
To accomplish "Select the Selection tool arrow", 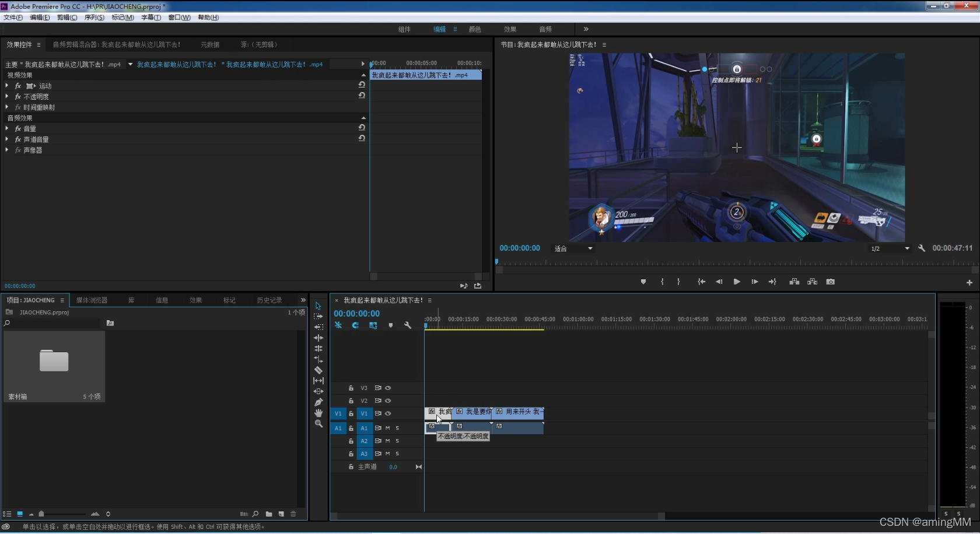I will (318, 306).
